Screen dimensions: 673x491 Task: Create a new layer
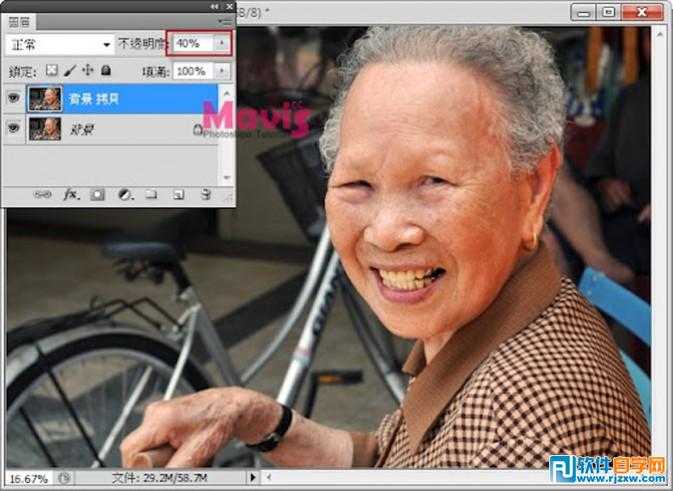pyautogui.click(x=178, y=195)
